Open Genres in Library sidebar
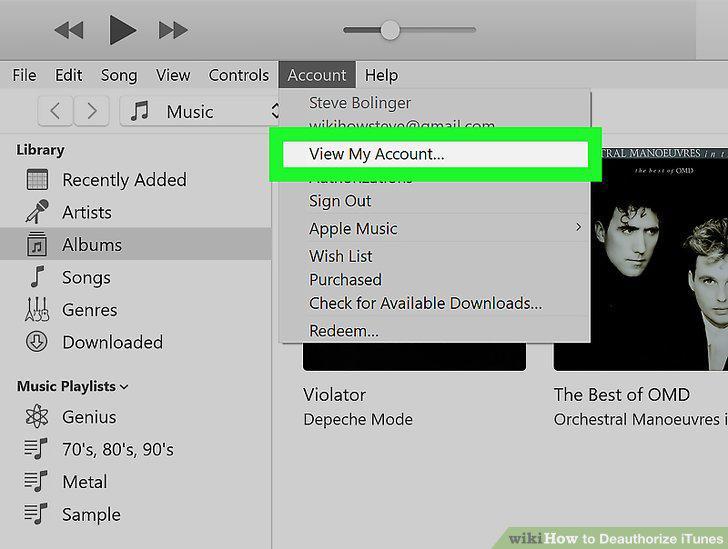The image size is (728, 549). click(x=90, y=310)
